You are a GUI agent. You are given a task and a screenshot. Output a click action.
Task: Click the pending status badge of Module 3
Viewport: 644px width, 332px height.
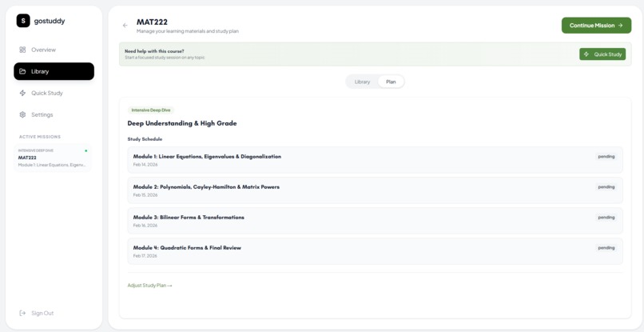pos(606,218)
